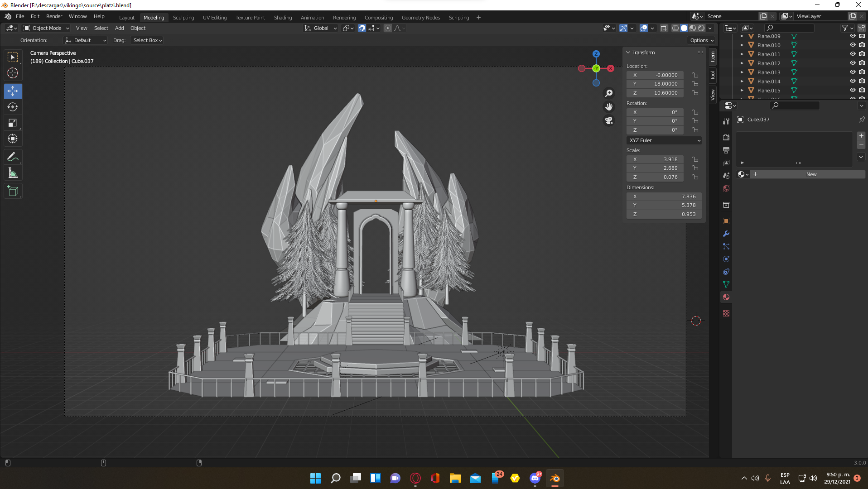Image resolution: width=868 pixels, height=489 pixels.
Task: Click the New material button
Action: point(811,174)
